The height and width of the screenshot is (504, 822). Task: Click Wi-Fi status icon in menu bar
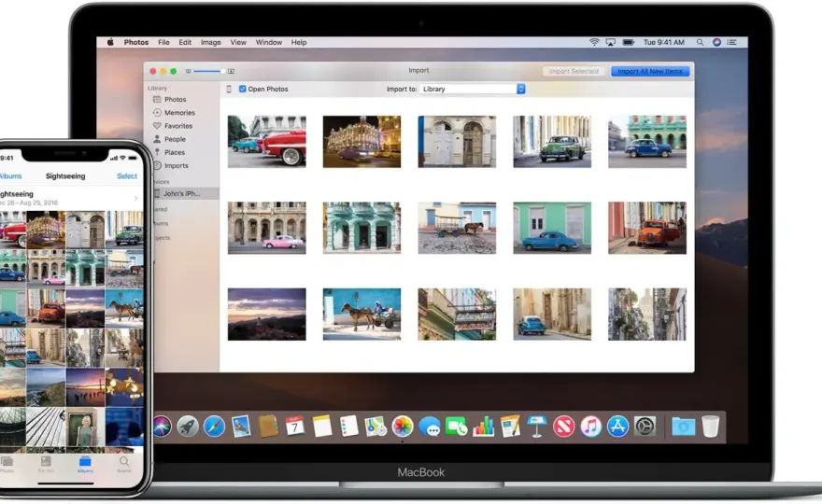[x=594, y=42]
